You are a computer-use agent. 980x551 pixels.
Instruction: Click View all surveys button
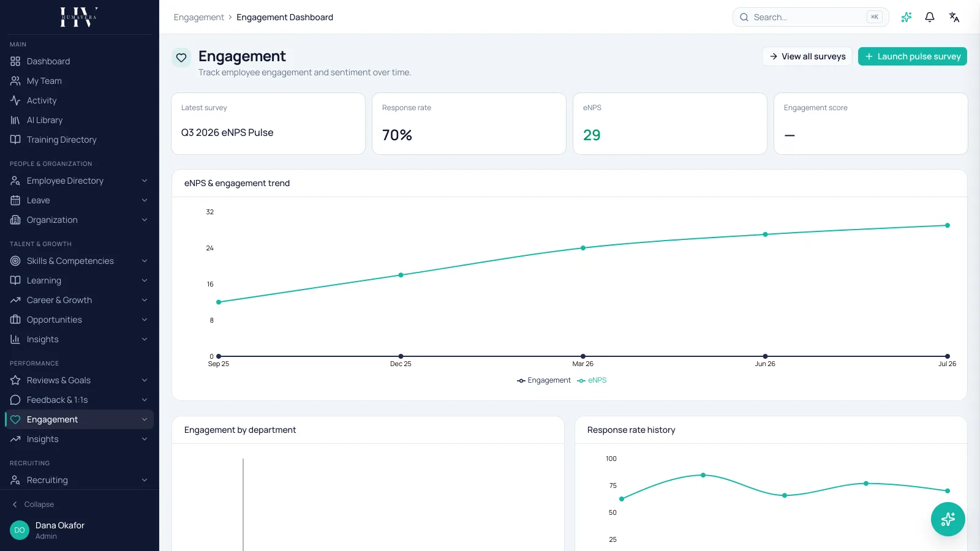click(807, 56)
